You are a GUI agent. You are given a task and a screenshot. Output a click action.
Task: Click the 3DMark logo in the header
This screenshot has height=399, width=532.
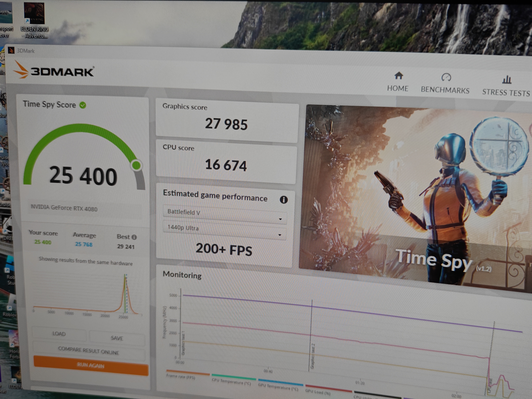point(54,71)
